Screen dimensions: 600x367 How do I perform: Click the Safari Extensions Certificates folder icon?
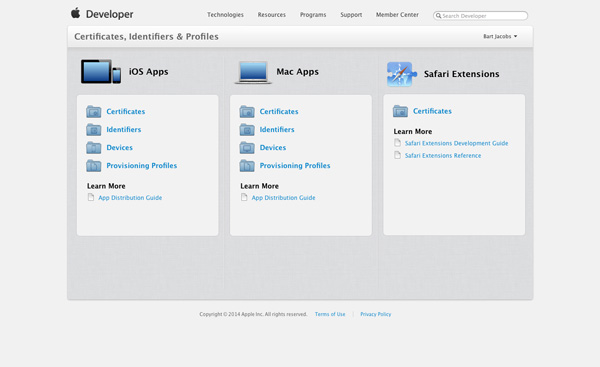(400, 111)
